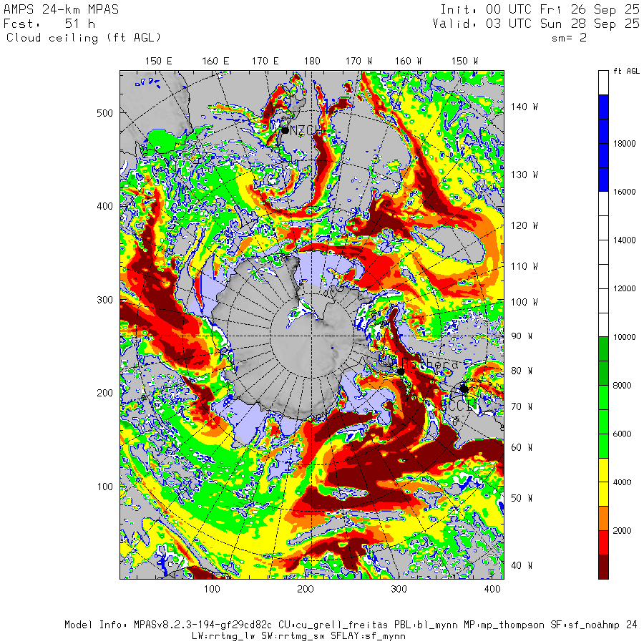
Task: Click the '170 W' longitude label
Action: (x=358, y=62)
